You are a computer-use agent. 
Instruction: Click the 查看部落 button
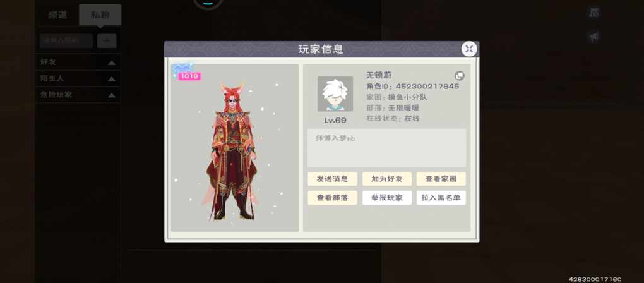click(x=332, y=198)
